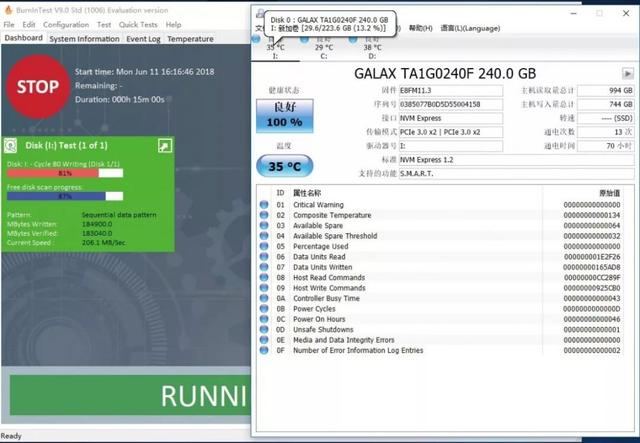Click the status circle for Data Units Read
Image resolution: width=640 pixels, height=443 pixels.
click(x=264, y=256)
